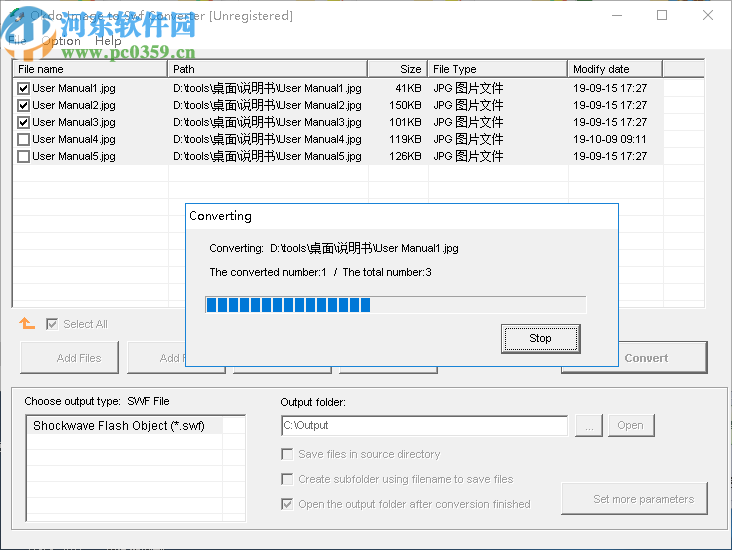The image size is (732, 550).
Task: Check the User Manual5.jpg file
Action: [x=23, y=156]
